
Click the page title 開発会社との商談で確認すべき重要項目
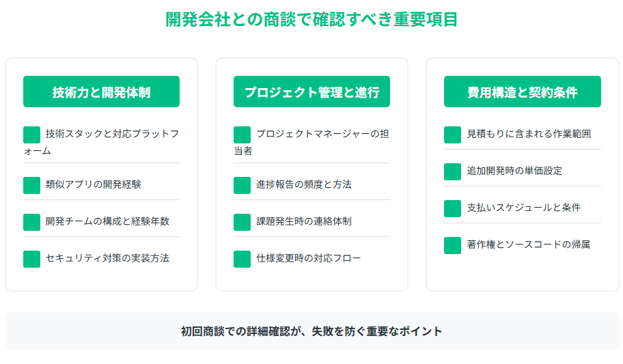311,20
